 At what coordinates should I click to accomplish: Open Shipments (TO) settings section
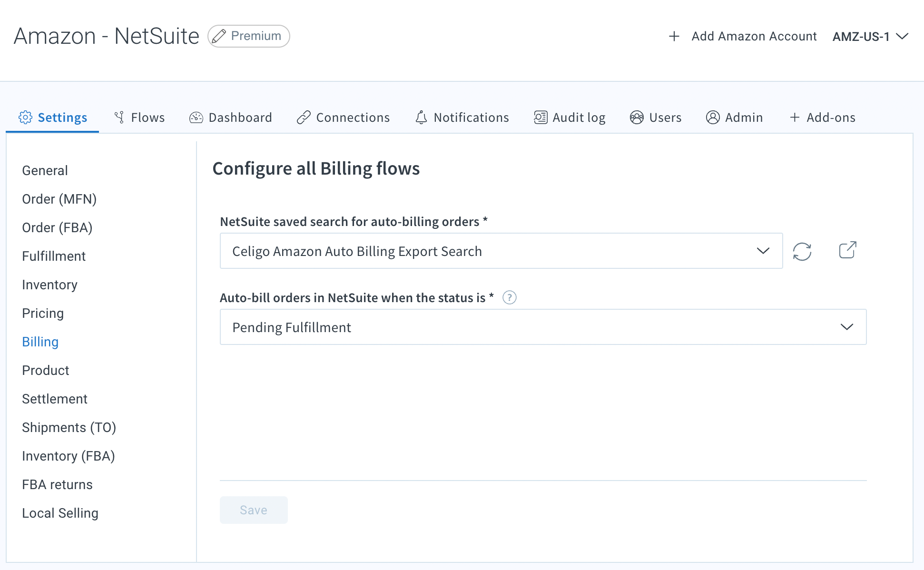(x=69, y=427)
